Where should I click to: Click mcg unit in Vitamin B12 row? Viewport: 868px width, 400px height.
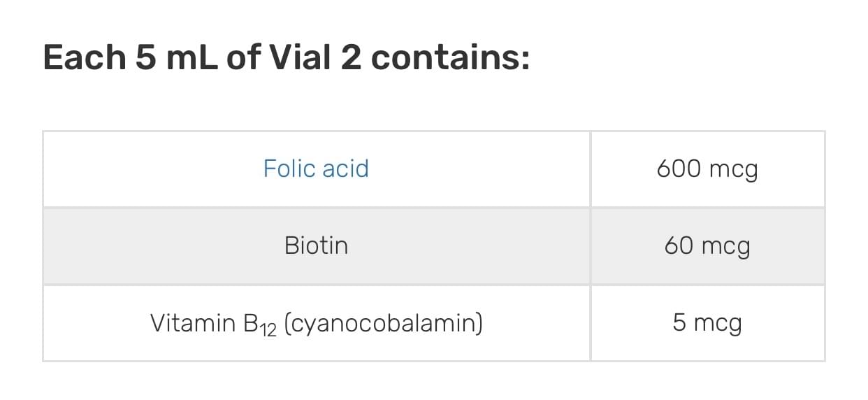click(x=718, y=324)
